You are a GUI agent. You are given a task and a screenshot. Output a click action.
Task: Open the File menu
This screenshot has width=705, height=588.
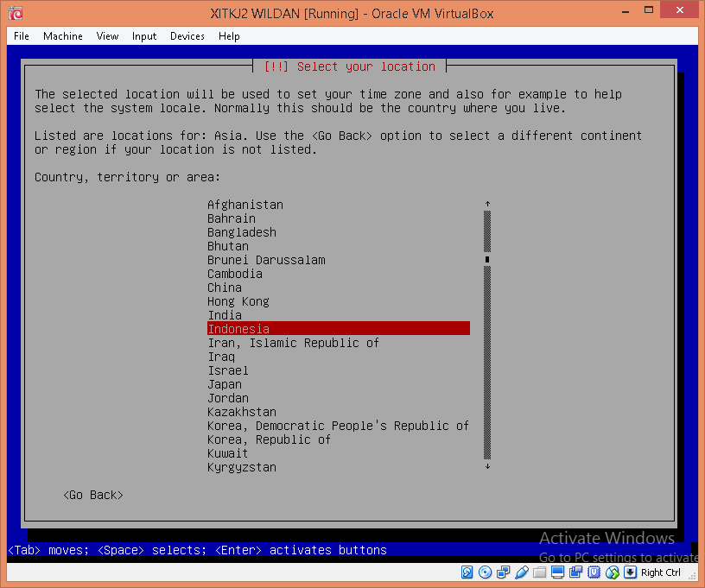21,36
